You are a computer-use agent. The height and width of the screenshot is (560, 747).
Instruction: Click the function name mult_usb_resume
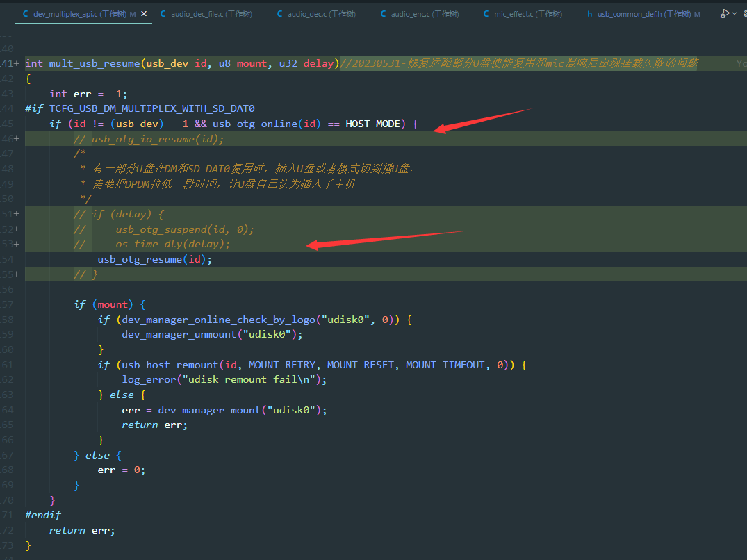95,63
